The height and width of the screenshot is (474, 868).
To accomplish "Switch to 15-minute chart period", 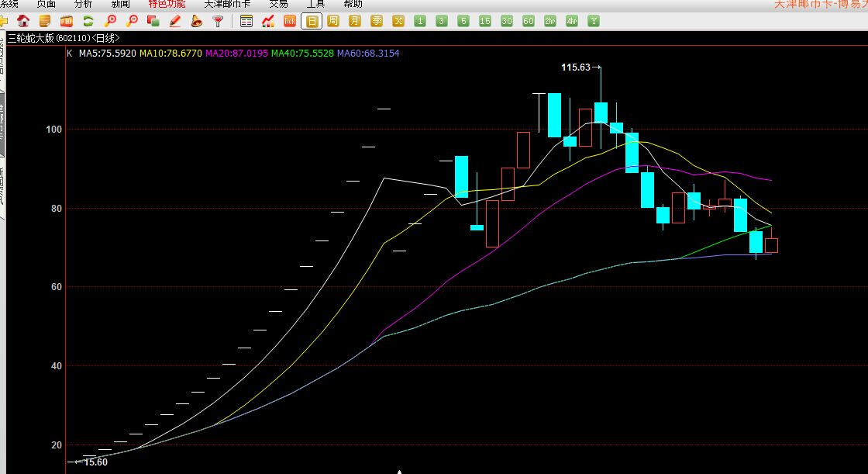I will tap(485, 21).
